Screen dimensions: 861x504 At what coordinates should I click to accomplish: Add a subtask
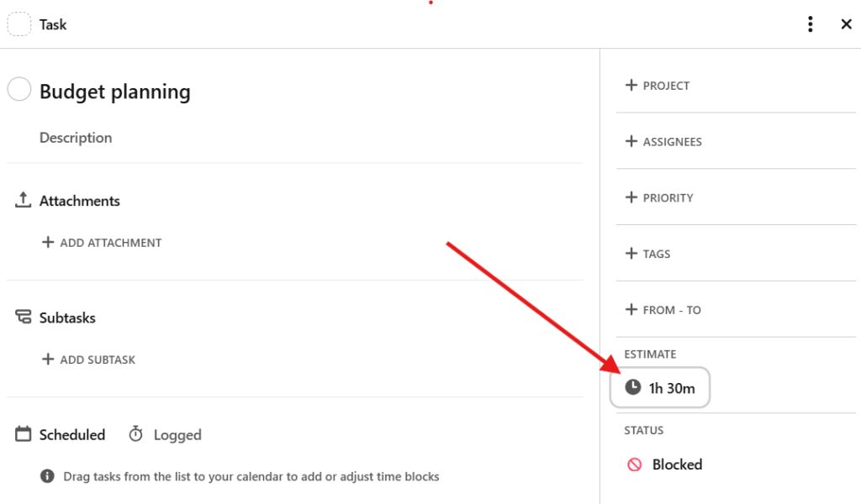click(89, 360)
